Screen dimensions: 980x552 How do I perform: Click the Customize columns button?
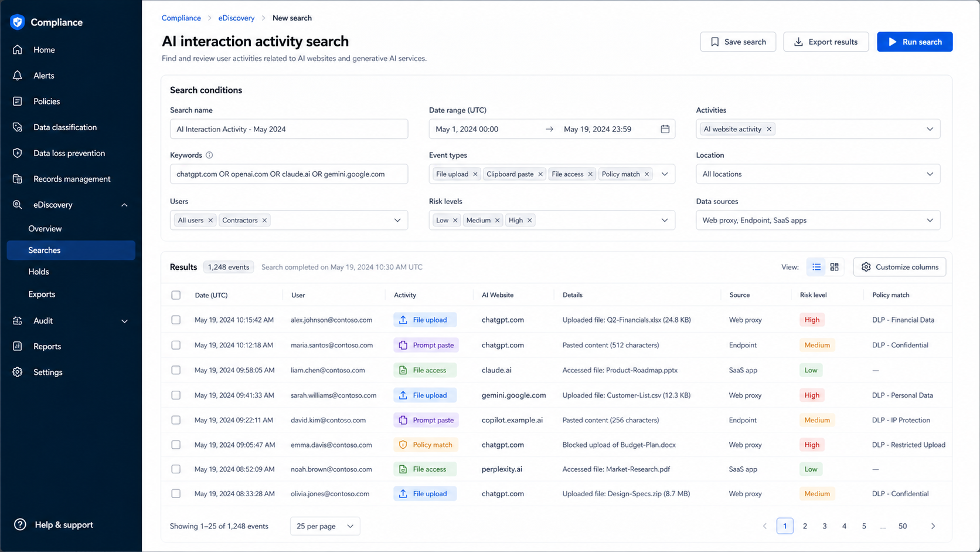click(900, 267)
